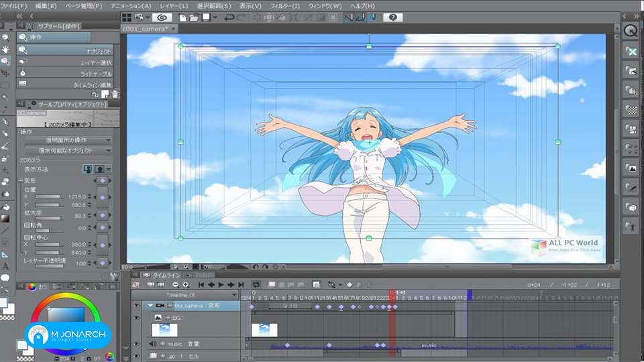Click the Quick Access magnifier icon on right dock
The width and height of the screenshot is (644, 362).
tap(631, 31)
